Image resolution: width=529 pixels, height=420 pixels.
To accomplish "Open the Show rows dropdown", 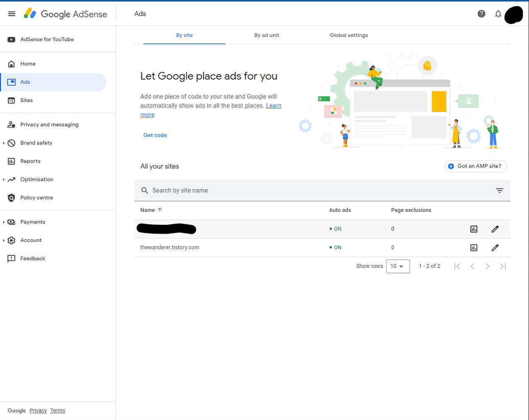I will click(398, 266).
